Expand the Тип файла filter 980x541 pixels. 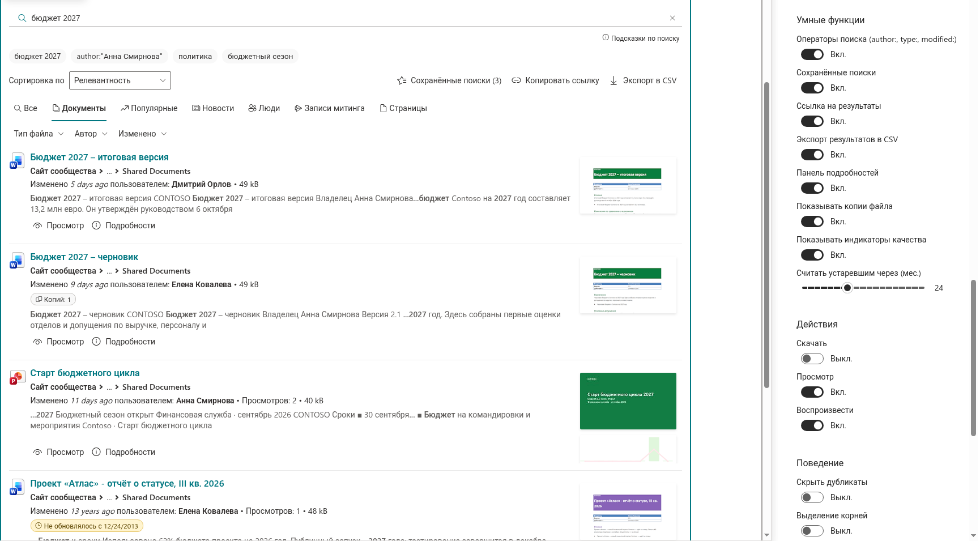pyautogui.click(x=39, y=134)
